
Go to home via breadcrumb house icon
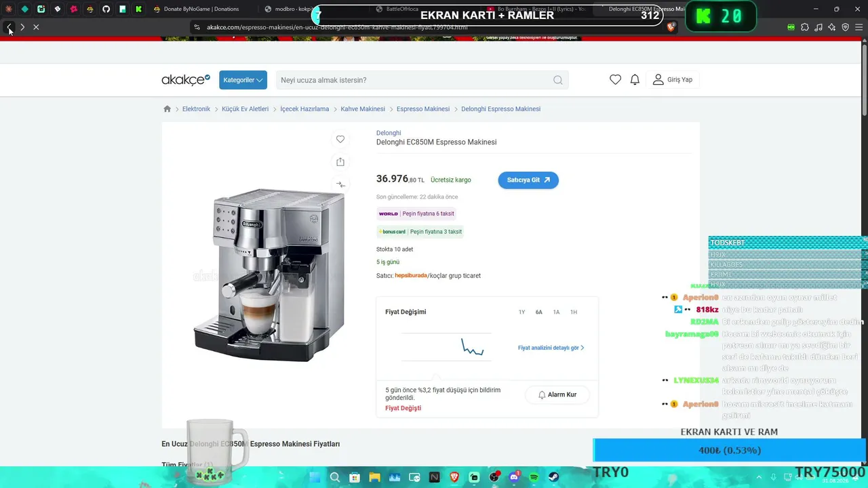coord(167,109)
